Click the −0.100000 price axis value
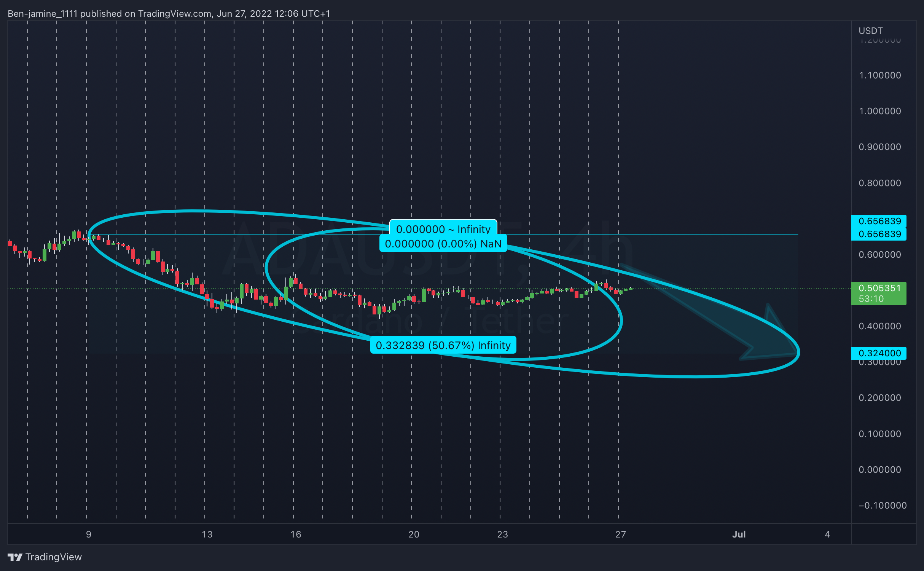The width and height of the screenshot is (924, 571). [x=883, y=506]
